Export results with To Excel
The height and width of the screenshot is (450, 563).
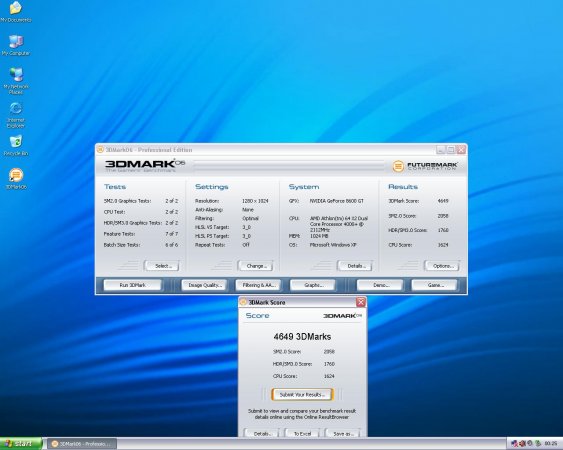pyautogui.click(x=302, y=433)
